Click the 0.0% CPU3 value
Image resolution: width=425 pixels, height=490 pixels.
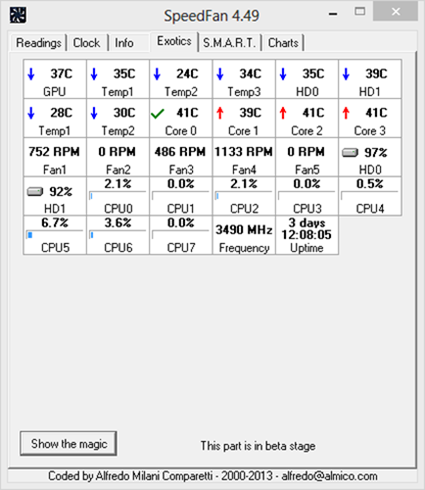tap(307, 184)
